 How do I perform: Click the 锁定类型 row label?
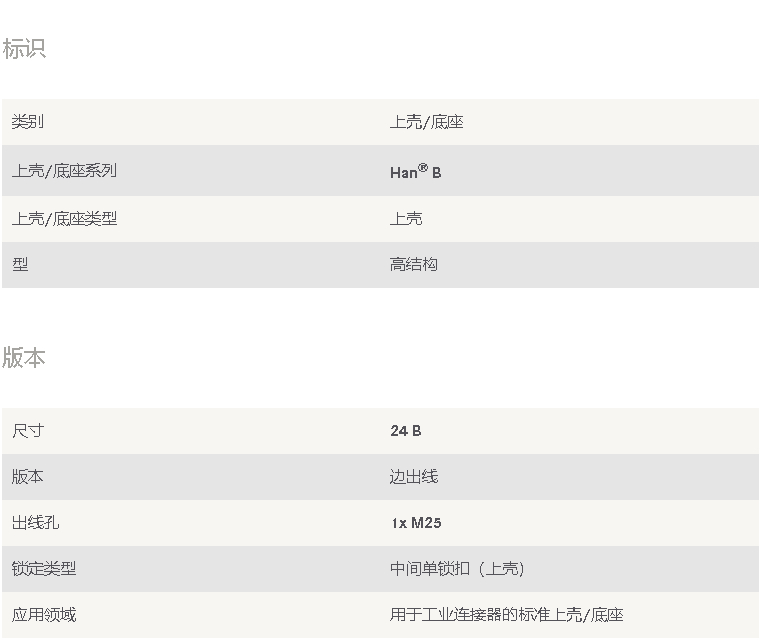[44, 569]
